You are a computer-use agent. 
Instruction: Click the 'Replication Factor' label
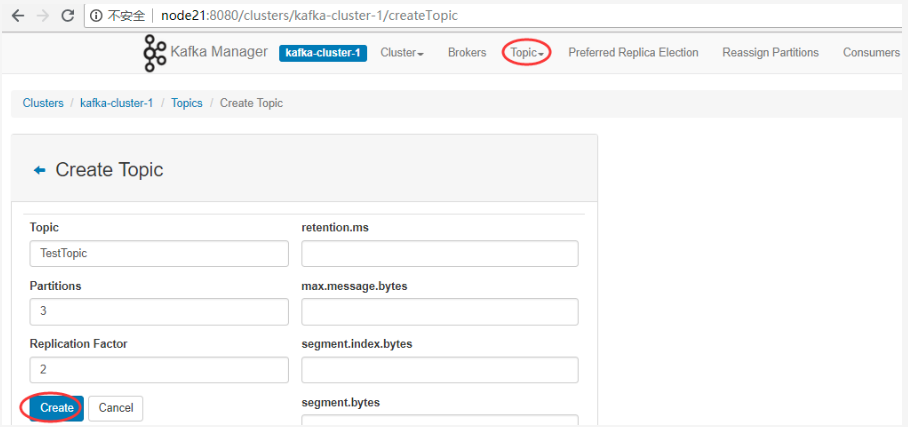[x=78, y=344]
